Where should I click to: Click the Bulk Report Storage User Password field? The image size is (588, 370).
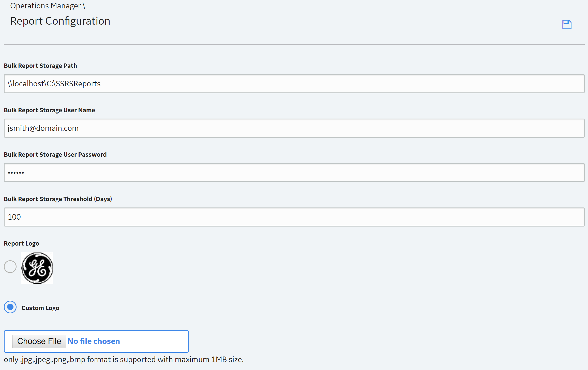click(294, 172)
